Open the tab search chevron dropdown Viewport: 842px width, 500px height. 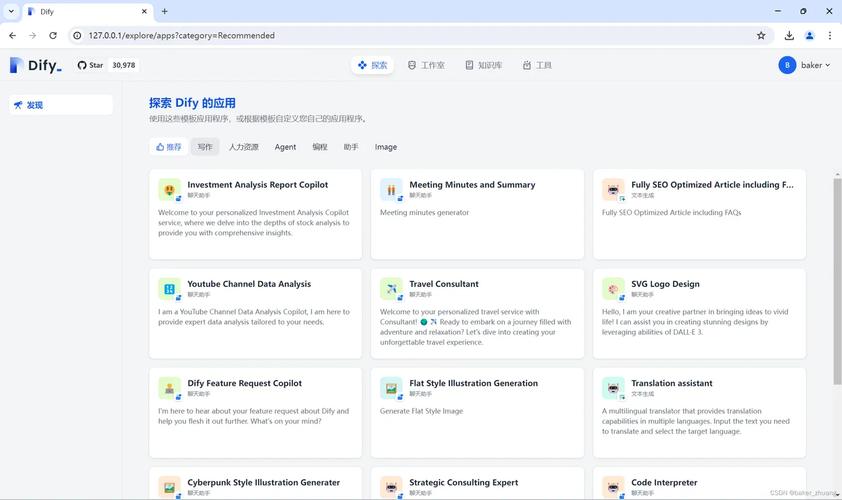pos(12,11)
